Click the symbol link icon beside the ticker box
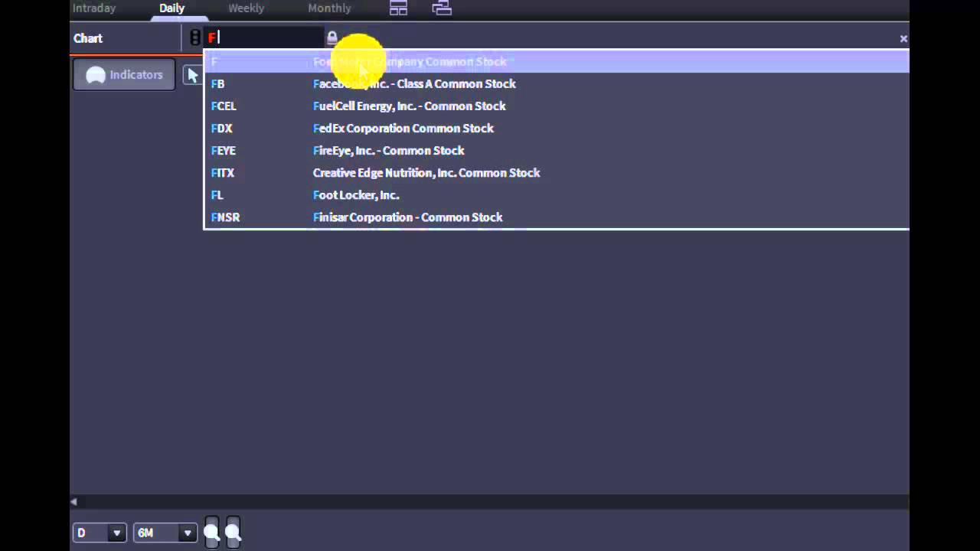 pyautogui.click(x=195, y=37)
